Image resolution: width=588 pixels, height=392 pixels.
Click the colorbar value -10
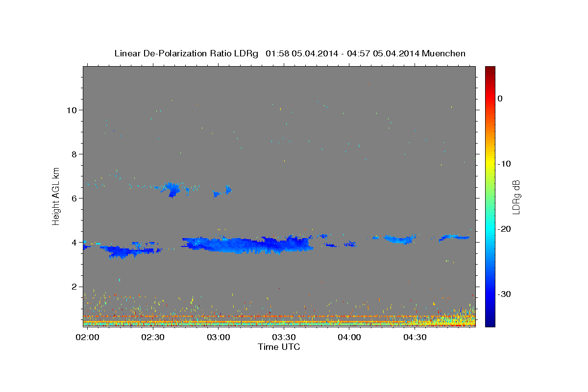click(505, 164)
